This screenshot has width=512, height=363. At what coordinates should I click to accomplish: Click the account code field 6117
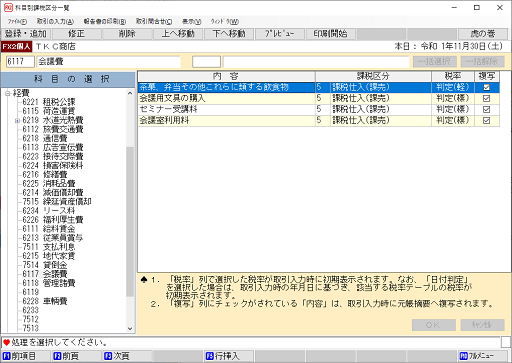[x=20, y=62]
